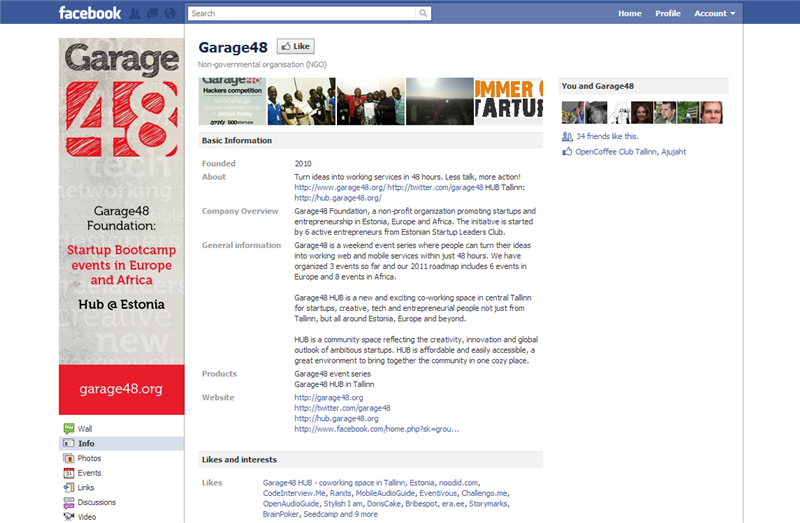Open Eventivous in Likes
Viewport: 800px width, 523px height.
coord(438,493)
